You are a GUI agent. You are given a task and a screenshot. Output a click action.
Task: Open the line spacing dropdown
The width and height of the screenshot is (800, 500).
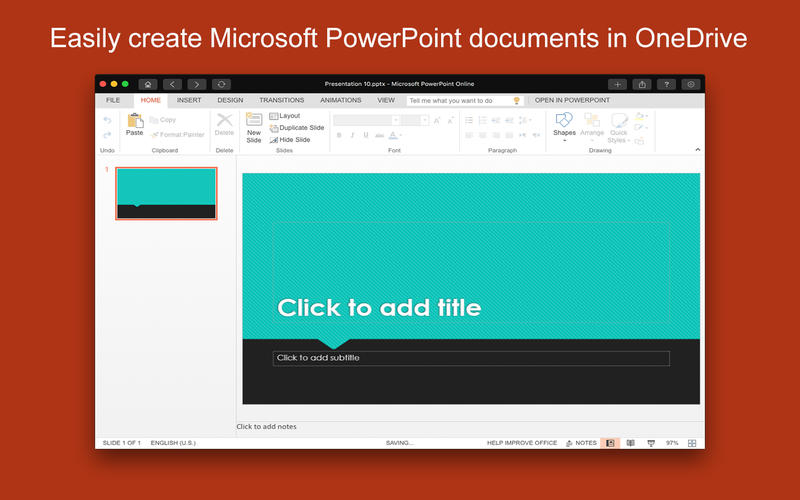pyautogui.click(x=525, y=120)
